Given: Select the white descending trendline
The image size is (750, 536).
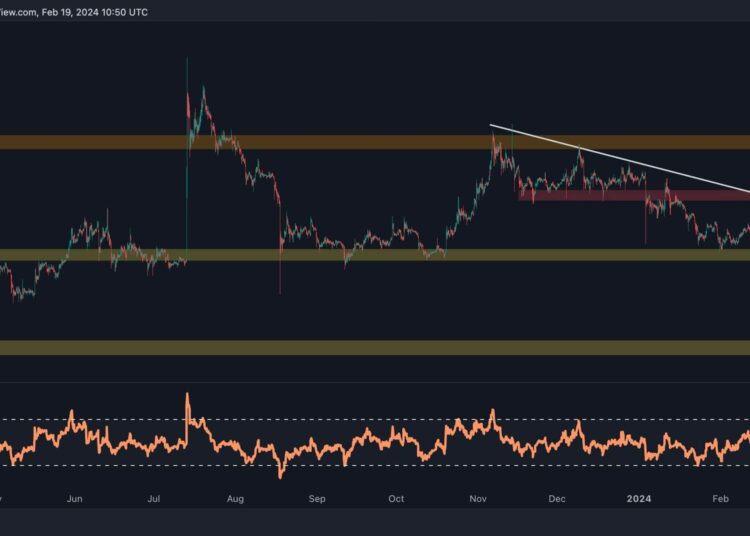Looking at the screenshot, I should click(x=620, y=159).
